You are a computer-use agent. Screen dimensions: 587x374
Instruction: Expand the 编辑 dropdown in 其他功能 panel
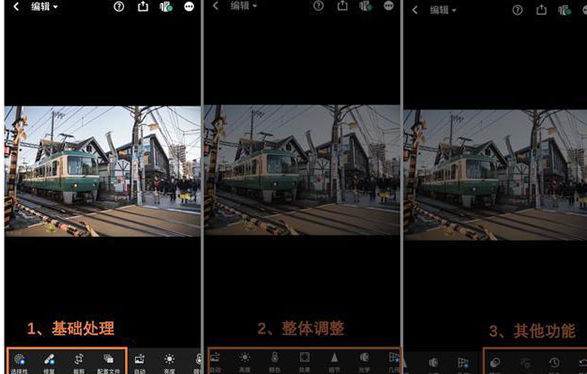point(443,10)
